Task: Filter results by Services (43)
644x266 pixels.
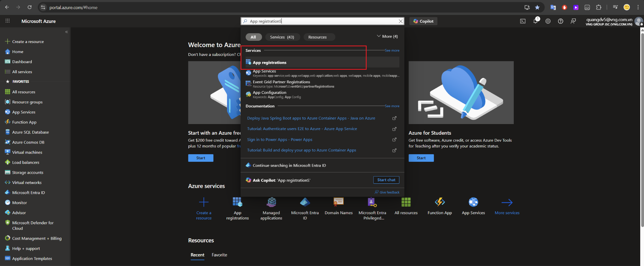Action: [x=282, y=37]
